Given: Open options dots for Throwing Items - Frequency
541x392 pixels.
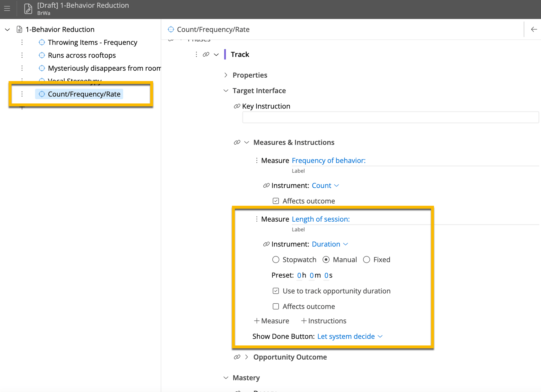Looking at the screenshot, I should tap(22, 42).
